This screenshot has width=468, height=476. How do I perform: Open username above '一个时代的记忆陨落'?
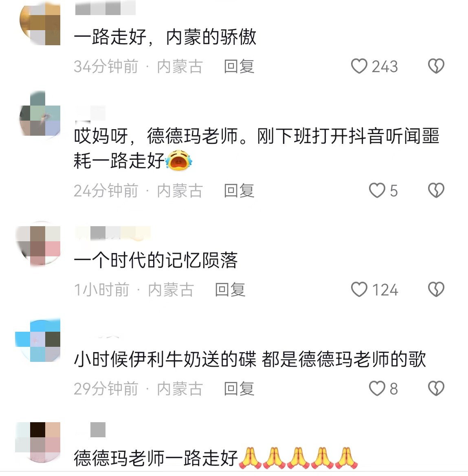[113, 233]
